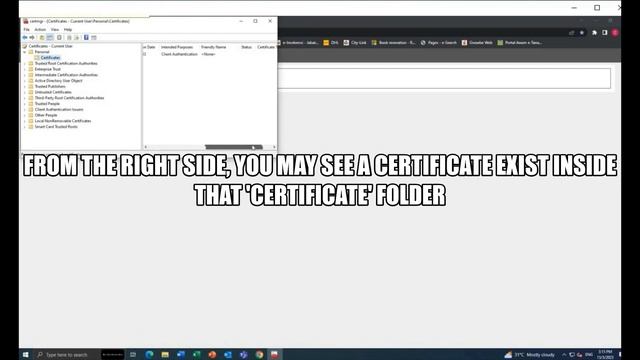The width and height of the screenshot is (640, 360).
Task: Expand the Trusted Publishers node
Action: click(x=25, y=87)
